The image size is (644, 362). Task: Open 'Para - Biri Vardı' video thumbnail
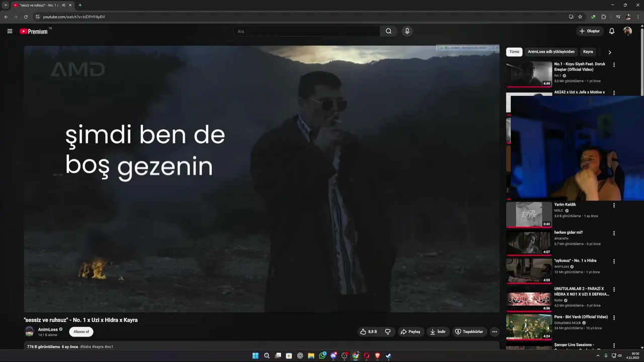(529, 327)
